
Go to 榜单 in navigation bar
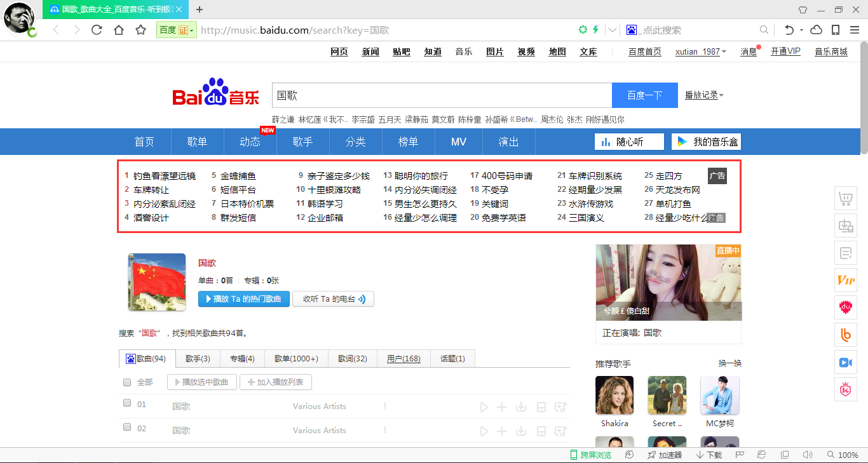point(409,142)
